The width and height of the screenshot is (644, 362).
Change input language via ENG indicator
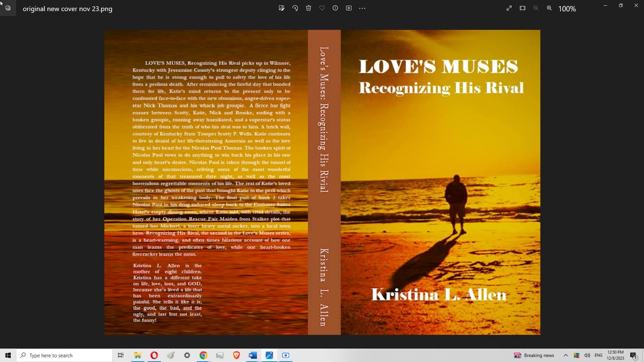pos(599,355)
